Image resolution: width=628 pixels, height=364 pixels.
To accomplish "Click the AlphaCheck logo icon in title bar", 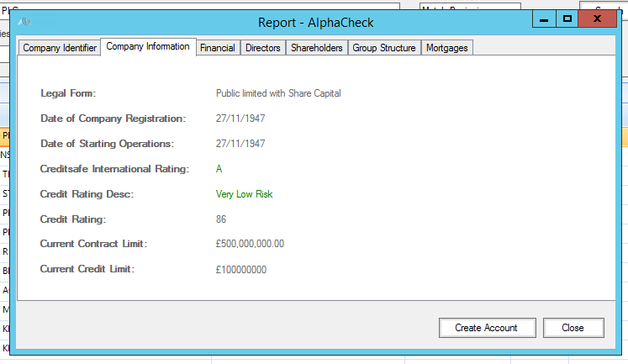I will (x=24, y=22).
